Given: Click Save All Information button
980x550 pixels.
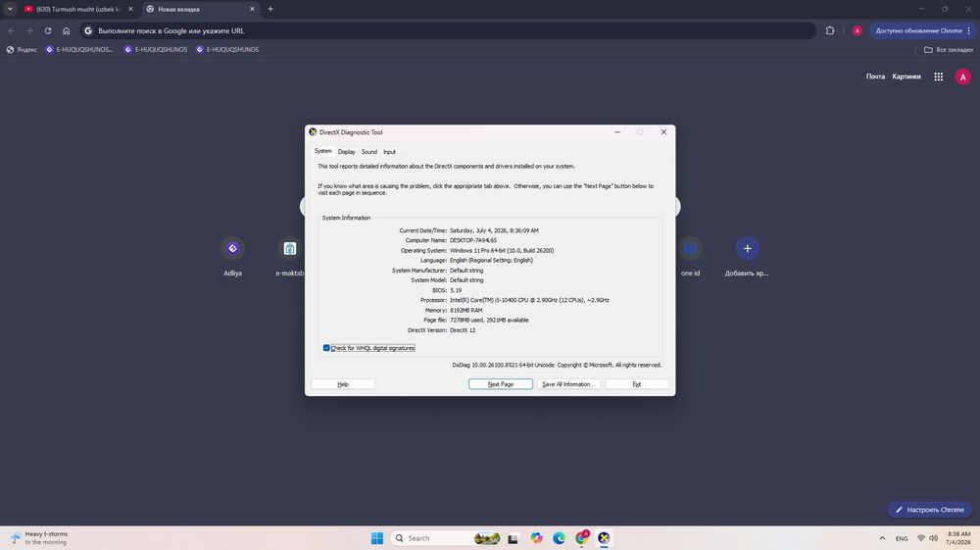Looking at the screenshot, I should point(568,384).
